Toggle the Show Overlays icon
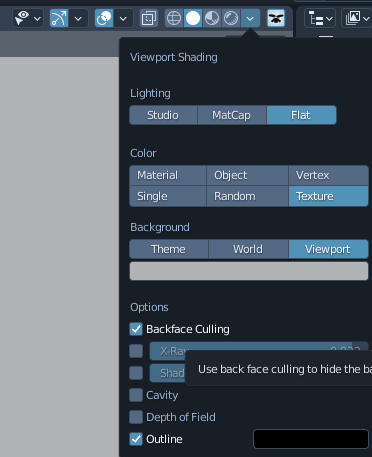 [x=104, y=18]
